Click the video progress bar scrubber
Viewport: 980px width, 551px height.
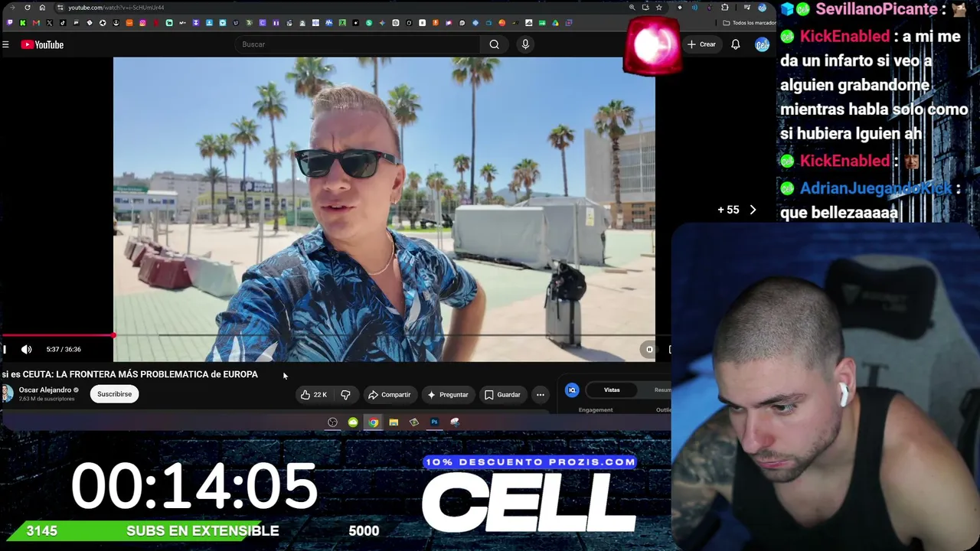(x=114, y=335)
